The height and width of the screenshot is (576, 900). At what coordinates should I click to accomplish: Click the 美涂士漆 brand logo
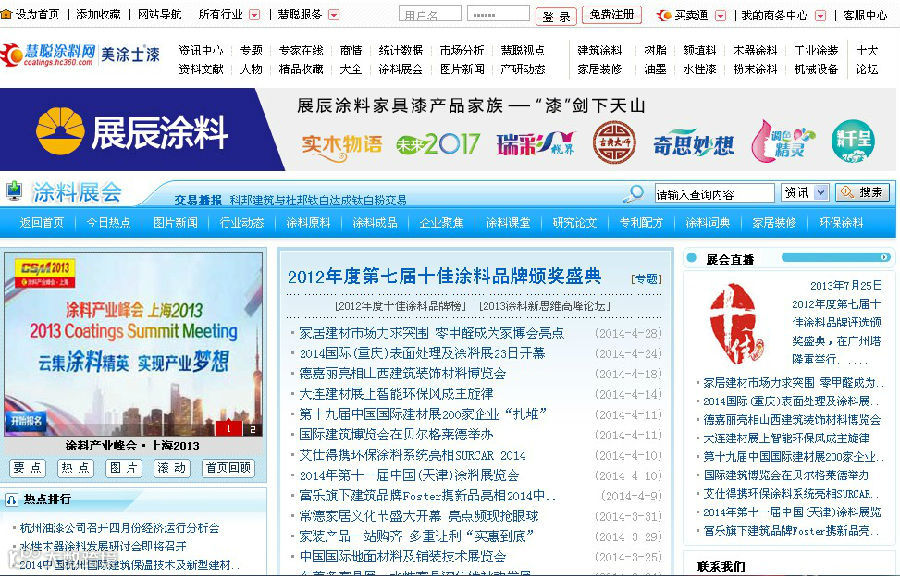pyautogui.click(x=130, y=55)
